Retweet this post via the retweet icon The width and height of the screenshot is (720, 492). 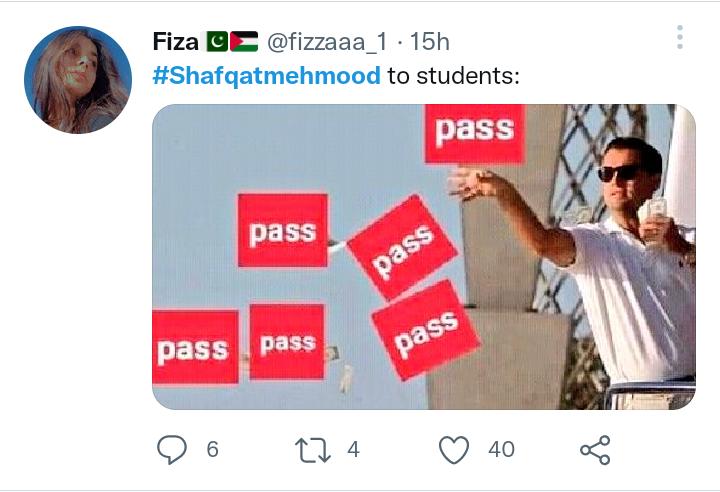pos(313,450)
